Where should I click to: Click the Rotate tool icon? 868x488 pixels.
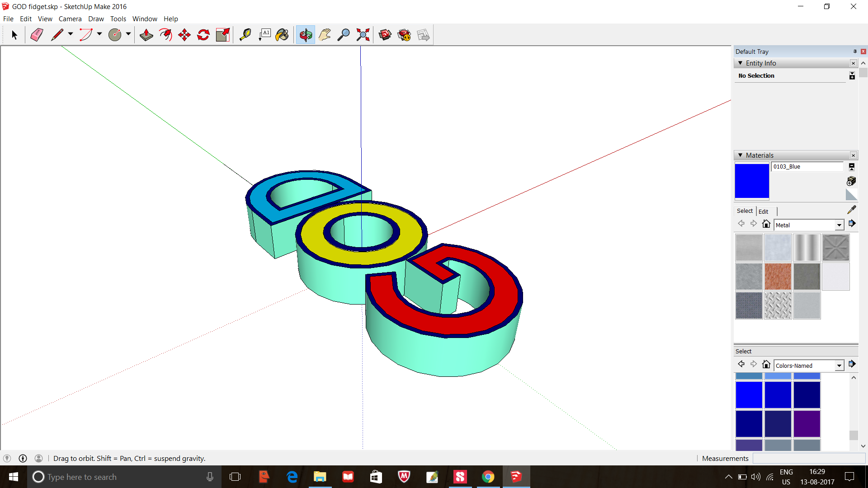[x=203, y=34]
